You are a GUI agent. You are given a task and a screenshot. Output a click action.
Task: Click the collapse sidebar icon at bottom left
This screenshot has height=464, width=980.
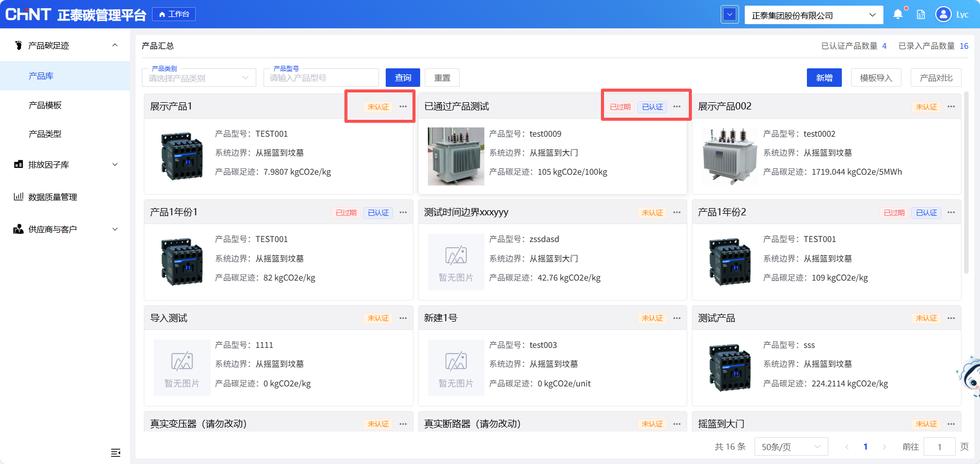pyautogui.click(x=116, y=453)
